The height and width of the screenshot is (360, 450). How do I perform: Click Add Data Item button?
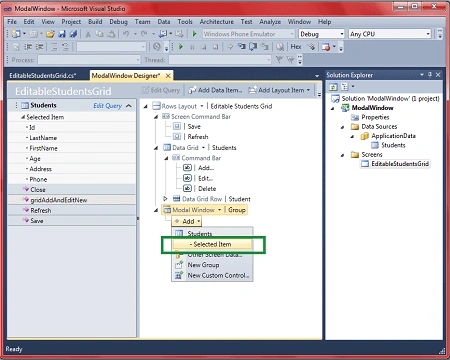pyautogui.click(x=215, y=90)
